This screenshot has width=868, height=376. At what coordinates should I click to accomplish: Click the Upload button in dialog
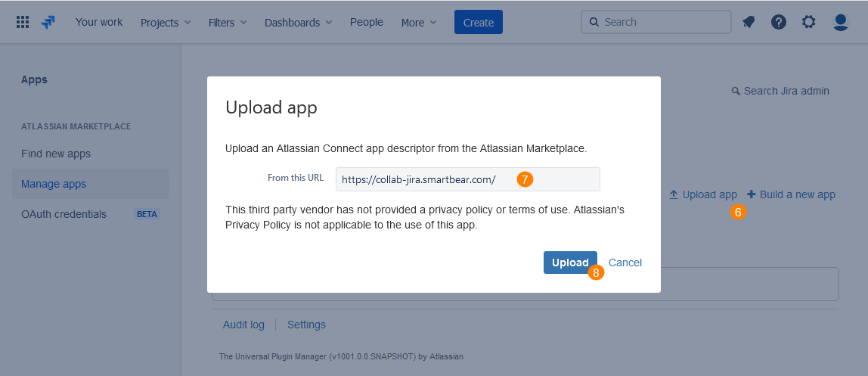coord(569,263)
